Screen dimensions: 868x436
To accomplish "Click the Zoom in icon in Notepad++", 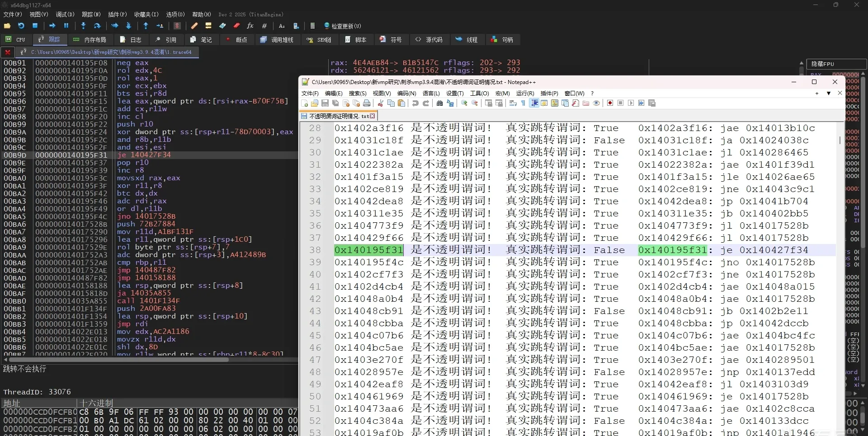I will click(464, 103).
